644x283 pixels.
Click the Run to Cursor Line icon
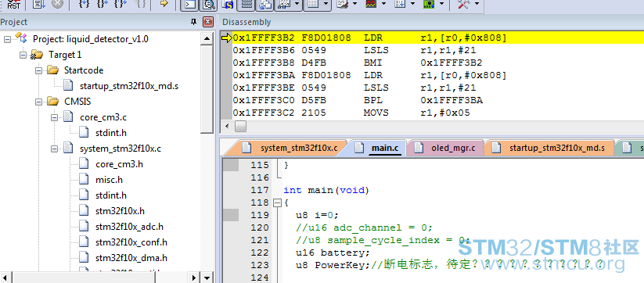coord(140,4)
